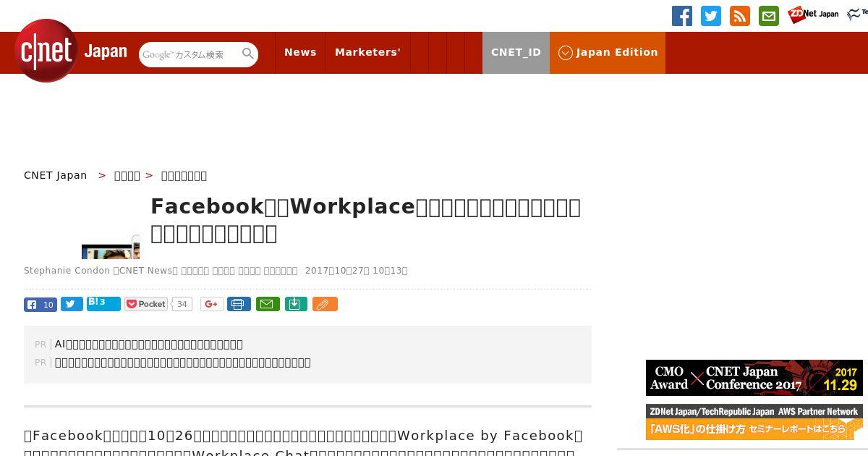This screenshot has width=868, height=456.
Task: Open the green mail newsletter icon
Action: click(x=769, y=16)
